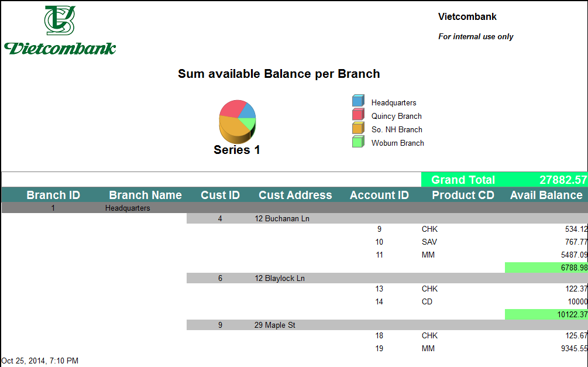Screen dimensions: 588x367
Task: Click the balance value 767.77
Action: [576, 242]
